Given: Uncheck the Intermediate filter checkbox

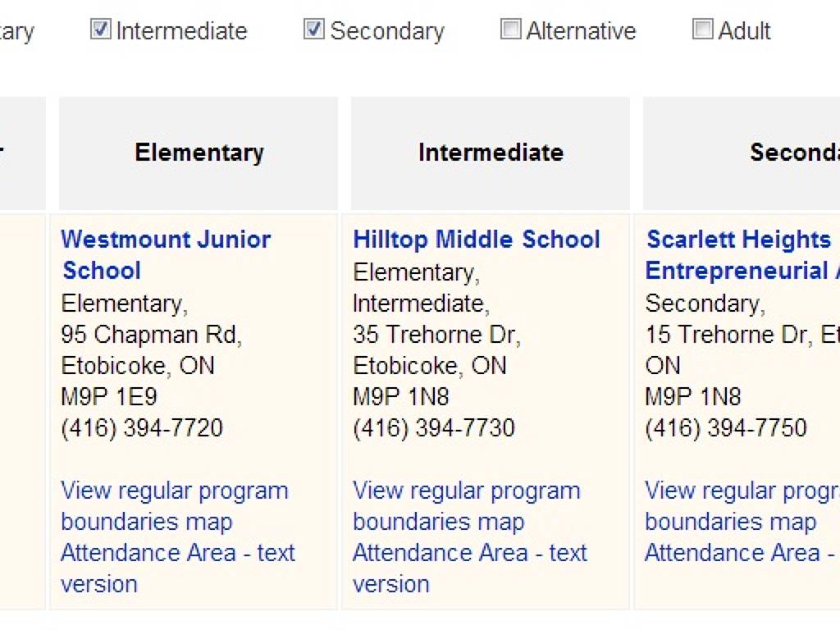Looking at the screenshot, I should [x=100, y=30].
